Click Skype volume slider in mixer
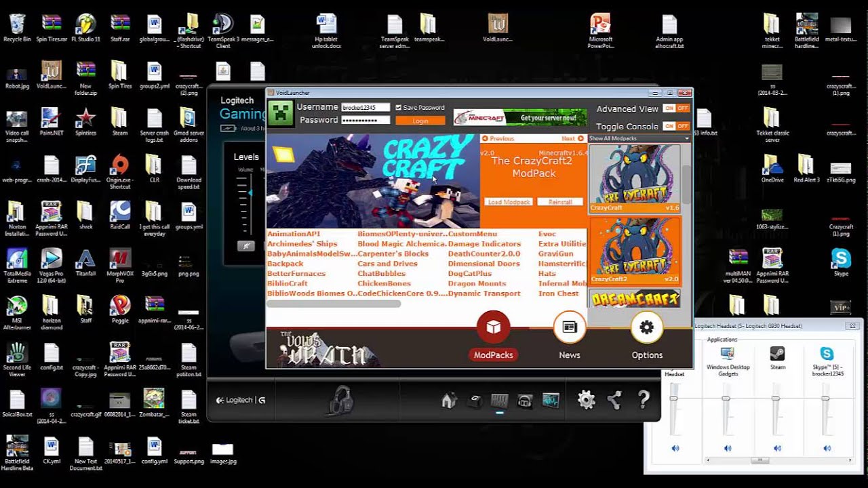 (x=825, y=398)
